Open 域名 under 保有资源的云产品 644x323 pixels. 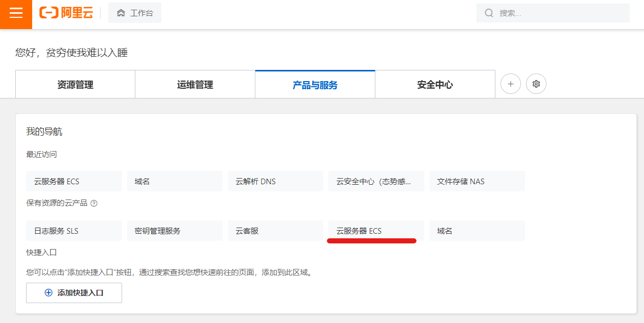[x=477, y=231]
